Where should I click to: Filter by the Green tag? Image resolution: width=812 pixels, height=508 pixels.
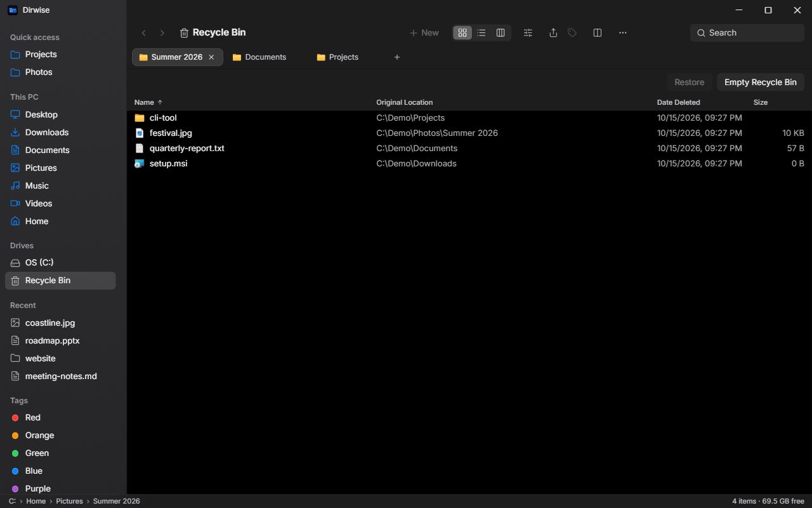click(x=60, y=453)
